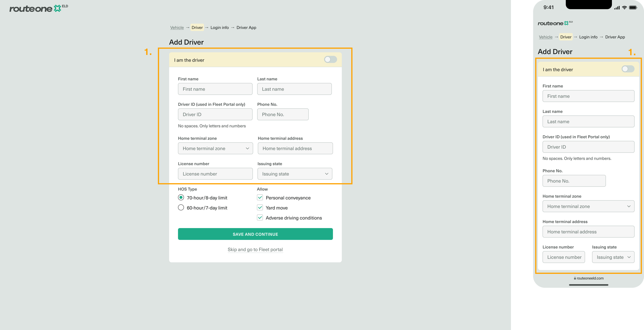This screenshot has height=330, width=644.
Task: Focus mobile Home terminal address field
Action: (588, 232)
